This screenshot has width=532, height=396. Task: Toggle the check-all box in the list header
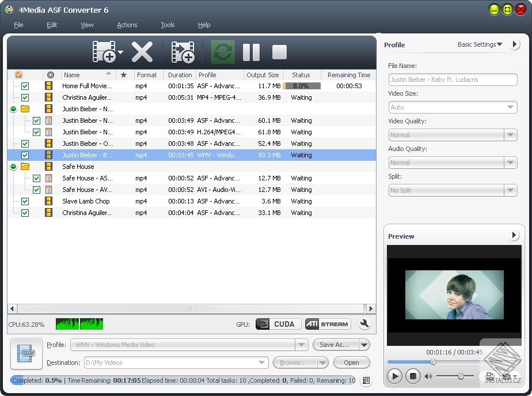[18, 74]
